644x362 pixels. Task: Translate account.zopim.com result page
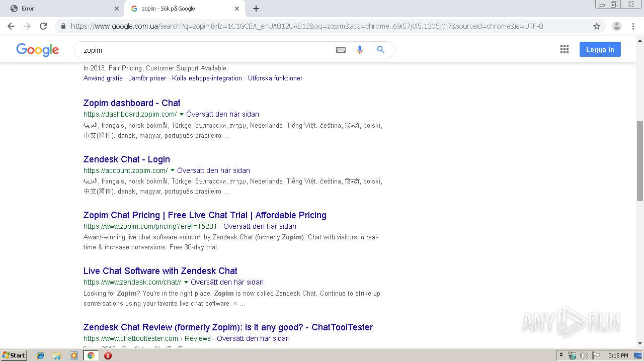(213, 170)
